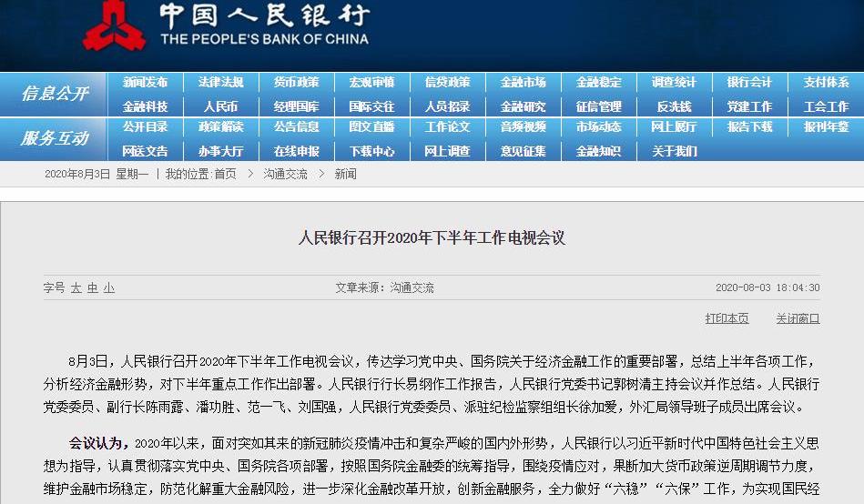This screenshot has height=504, width=864.
Task: Click the 服务互动 section header
Action: tap(55, 138)
